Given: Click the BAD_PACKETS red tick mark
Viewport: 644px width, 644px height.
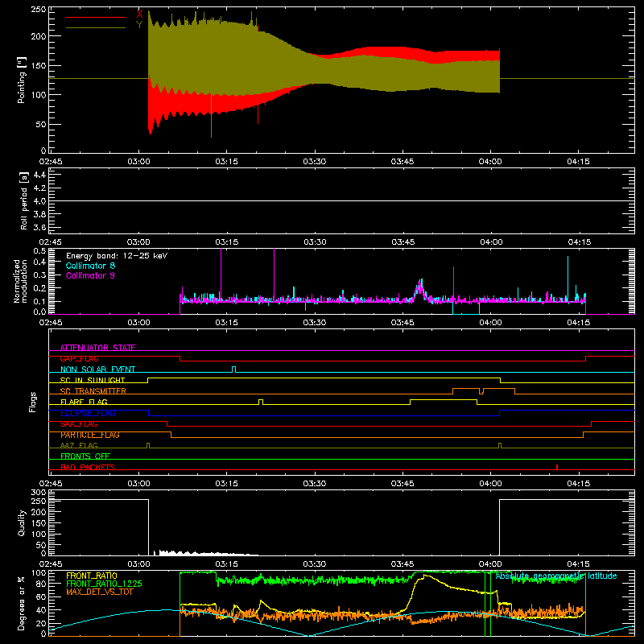Looking at the screenshot, I should click(x=557, y=467).
